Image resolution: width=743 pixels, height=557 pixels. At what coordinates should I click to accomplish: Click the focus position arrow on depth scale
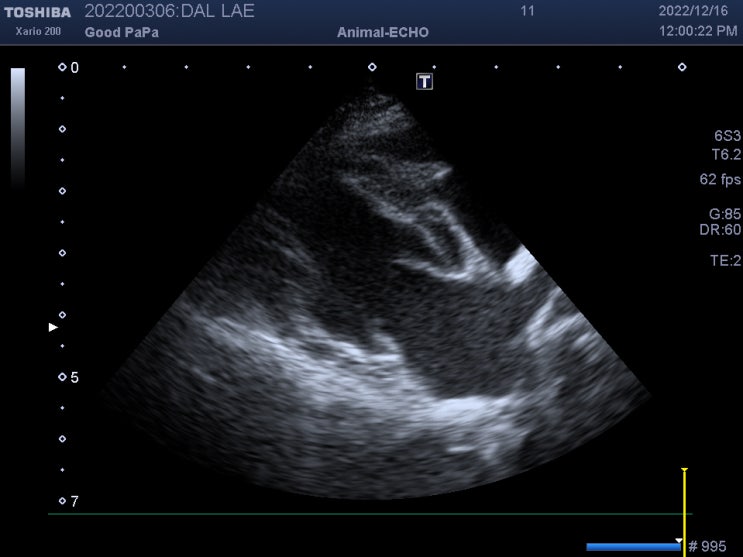(53, 327)
